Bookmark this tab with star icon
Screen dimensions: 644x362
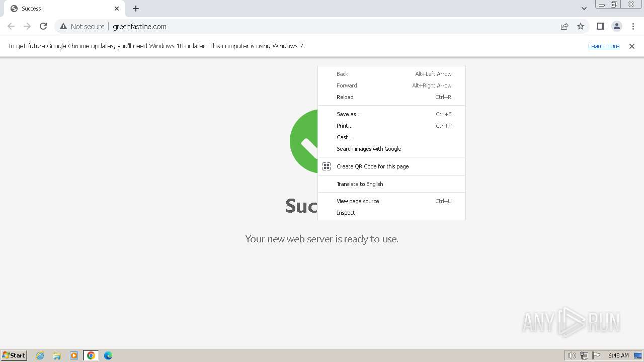tap(581, 26)
